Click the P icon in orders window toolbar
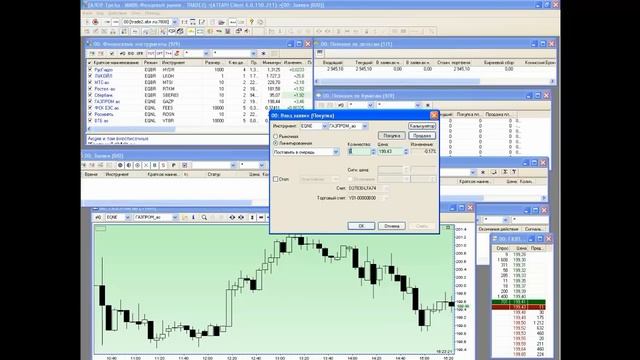The height and width of the screenshot is (360, 640). [173, 165]
